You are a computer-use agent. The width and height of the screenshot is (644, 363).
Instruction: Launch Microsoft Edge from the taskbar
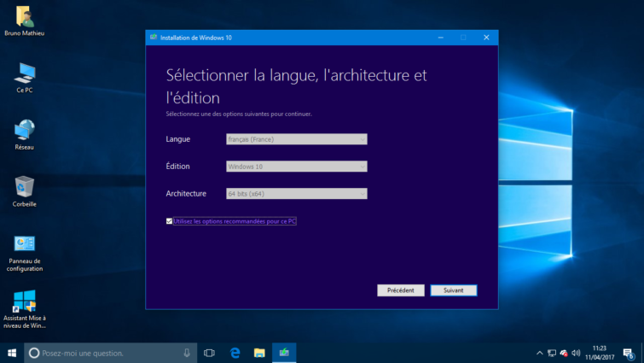point(235,353)
